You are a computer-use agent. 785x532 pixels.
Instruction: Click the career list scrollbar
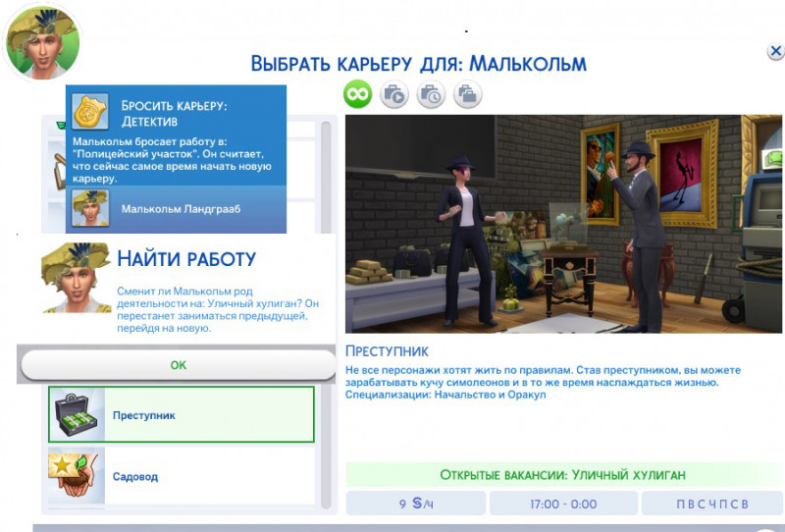tap(326, 315)
